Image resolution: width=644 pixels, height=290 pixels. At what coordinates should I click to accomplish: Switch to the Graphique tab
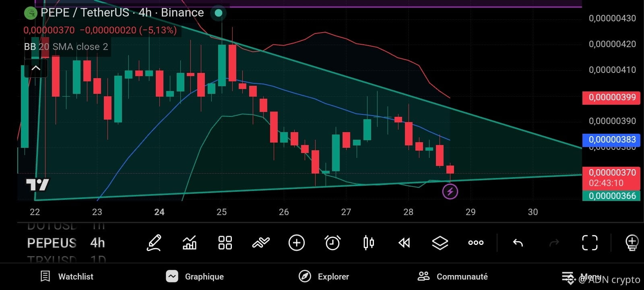point(195,276)
